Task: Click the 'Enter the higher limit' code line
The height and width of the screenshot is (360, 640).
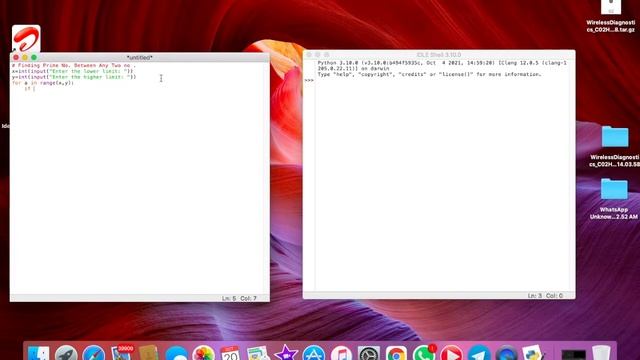Action: click(74, 77)
